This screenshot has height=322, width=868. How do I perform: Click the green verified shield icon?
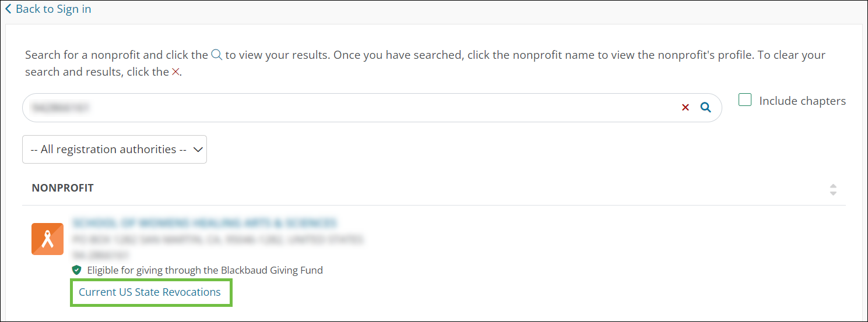click(x=76, y=270)
